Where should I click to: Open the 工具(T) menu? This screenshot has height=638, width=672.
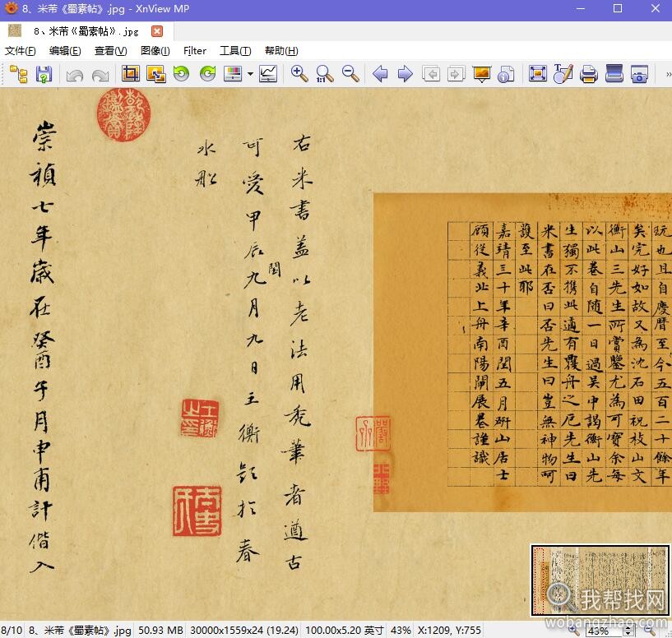[235, 51]
